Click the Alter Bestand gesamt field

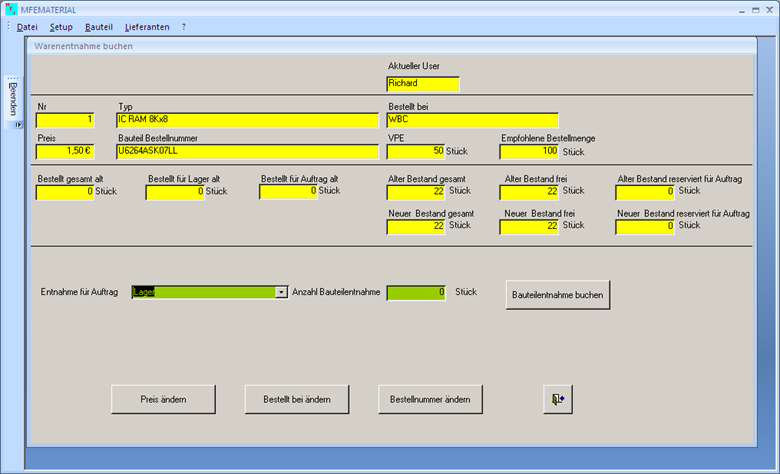pyautogui.click(x=415, y=191)
